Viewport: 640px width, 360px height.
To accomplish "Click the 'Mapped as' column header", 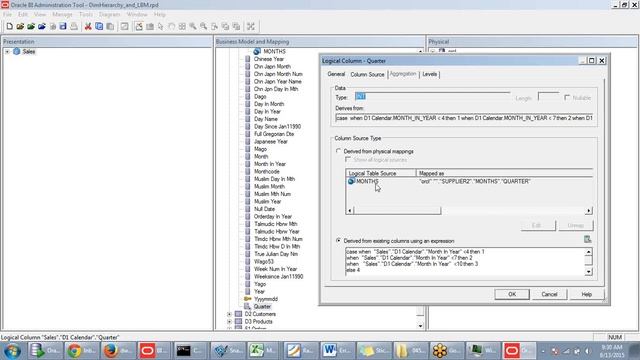I will point(504,173).
